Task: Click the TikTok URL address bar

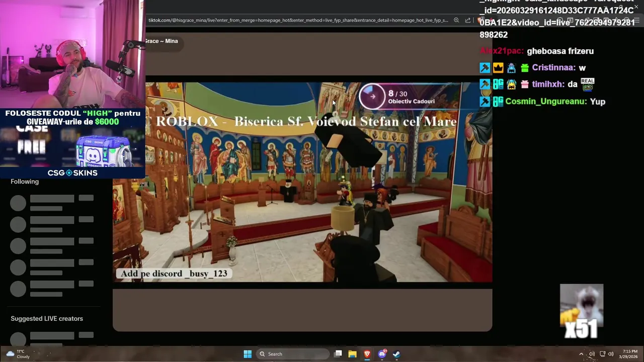Action: pos(298,20)
